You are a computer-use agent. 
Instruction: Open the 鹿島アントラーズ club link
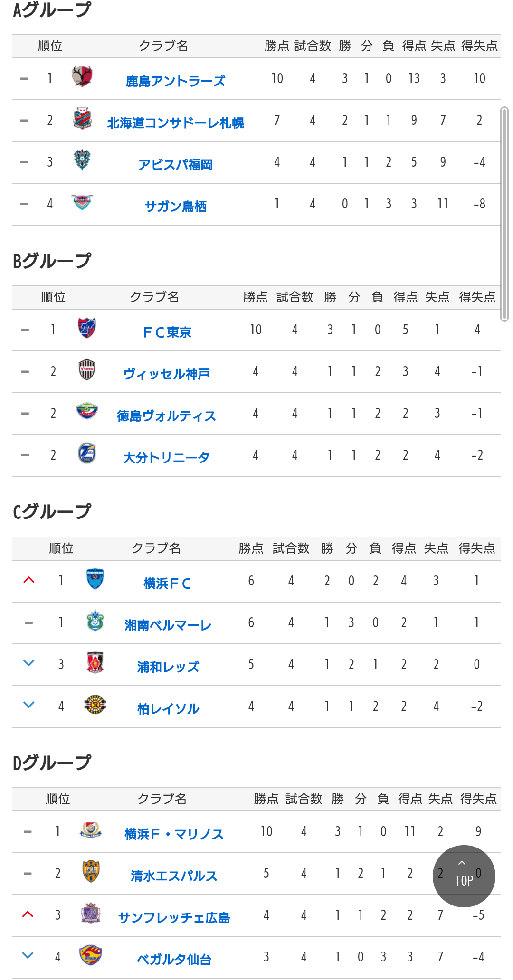[x=175, y=81]
